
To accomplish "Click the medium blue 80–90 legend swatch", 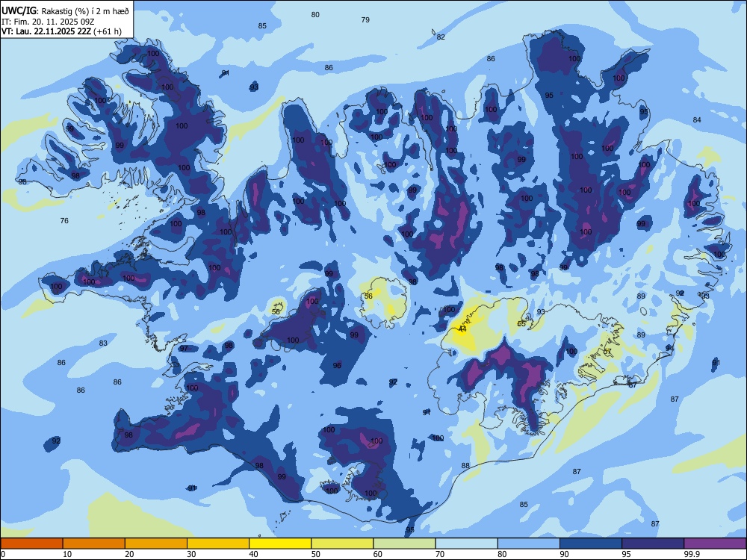I will [x=529, y=544].
